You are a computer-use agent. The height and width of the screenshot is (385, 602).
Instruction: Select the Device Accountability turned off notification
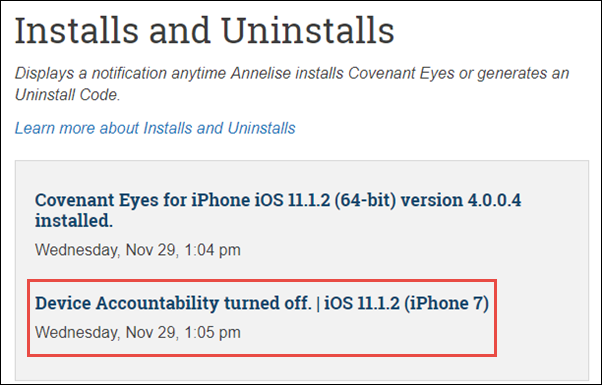coord(262,303)
